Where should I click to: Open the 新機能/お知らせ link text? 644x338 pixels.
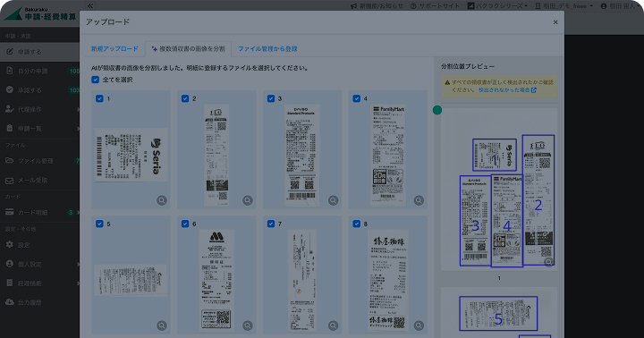pyautogui.click(x=382, y=5)
